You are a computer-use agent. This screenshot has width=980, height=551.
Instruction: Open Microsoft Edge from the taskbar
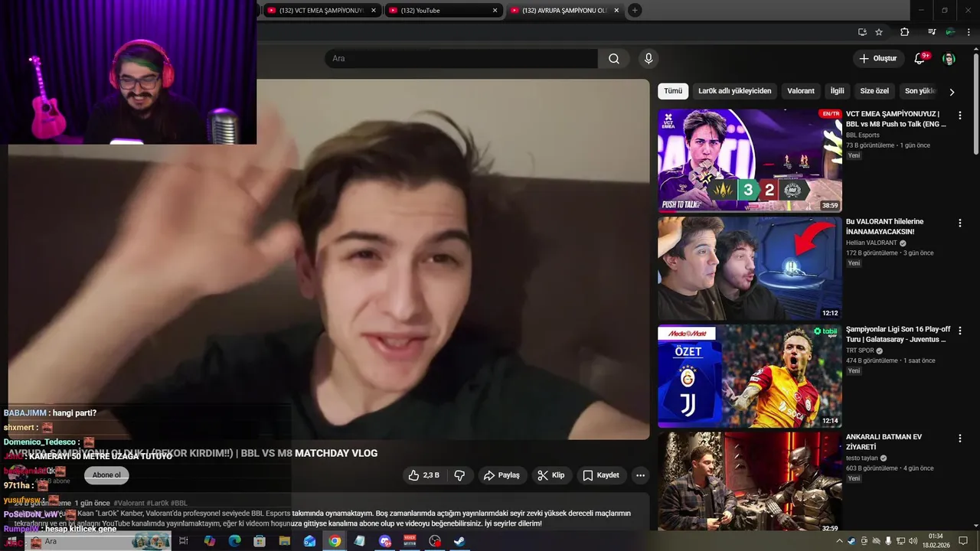234,541
